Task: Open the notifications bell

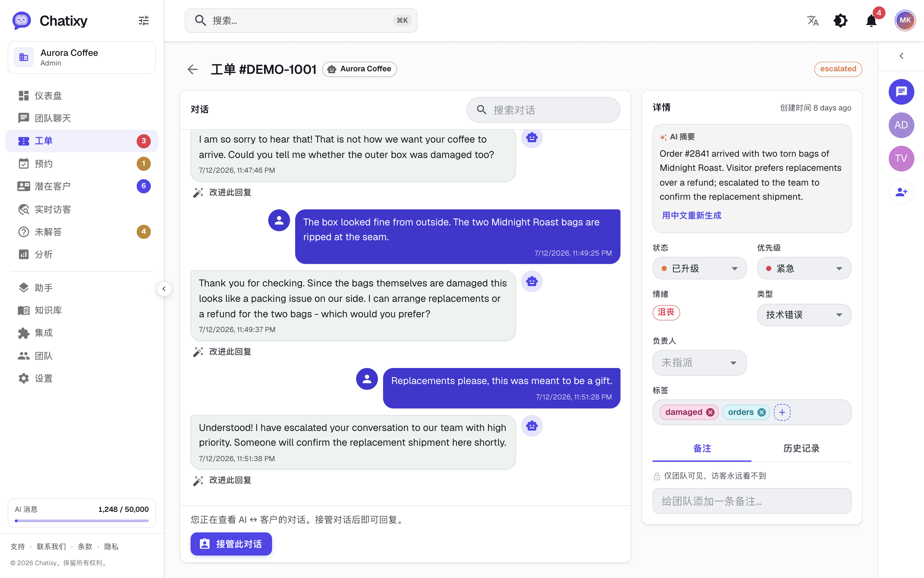Action: click(871, 21)
